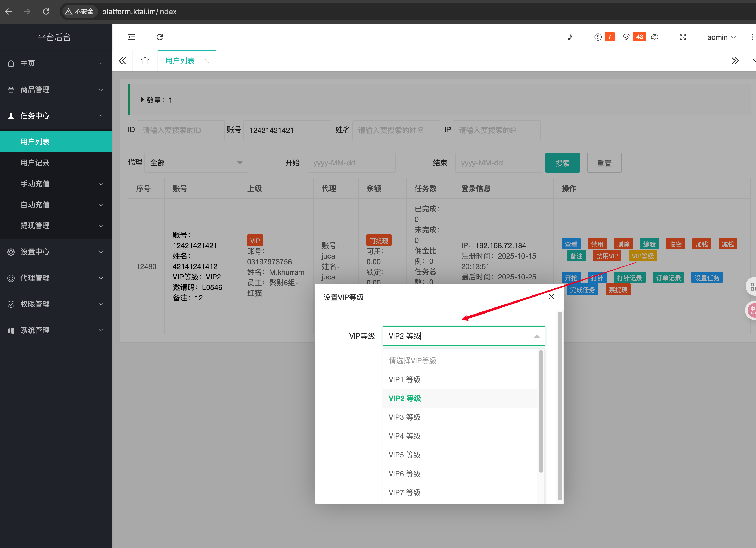Collapse sidebar using the menu fold icon
Viewport: 756px width, 548px height.
(x=131, y=37)
